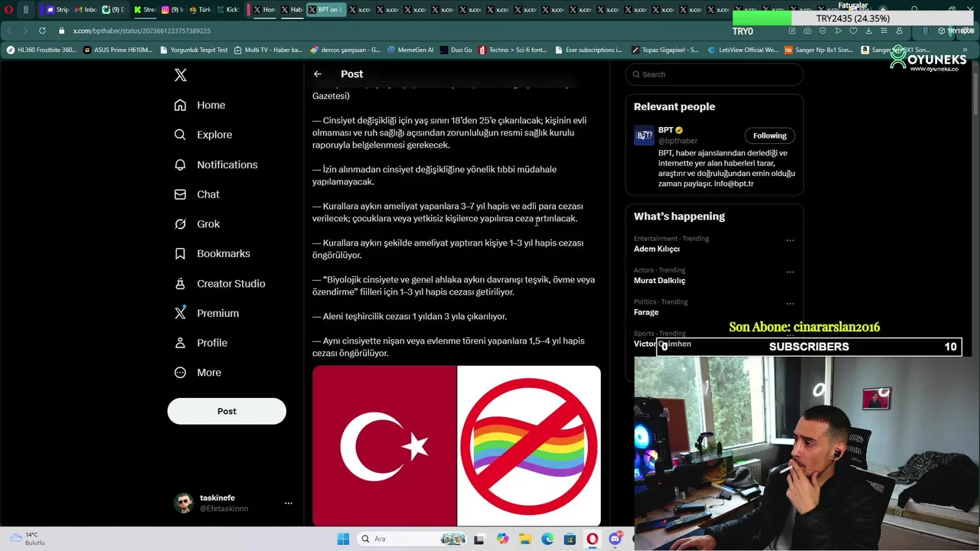The width and height of the screenshot is (980, 551).
Task: Click the Opera taskbar icon
Action: coord(592,539)
